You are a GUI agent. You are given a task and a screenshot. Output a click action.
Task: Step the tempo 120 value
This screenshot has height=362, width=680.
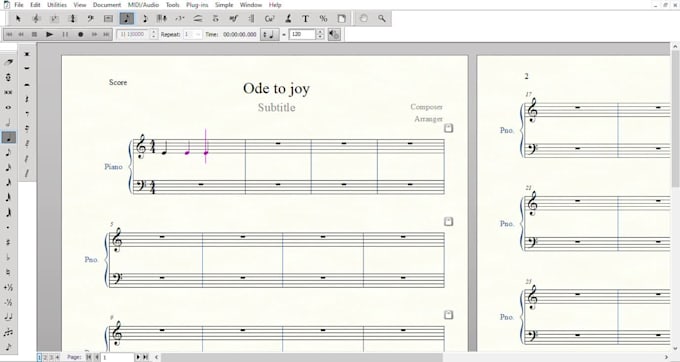(x=320, y=34)
